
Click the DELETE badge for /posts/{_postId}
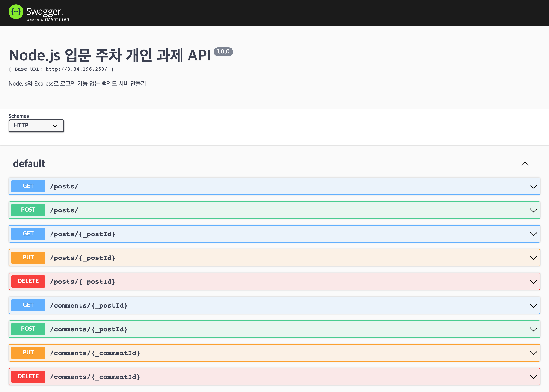[x=28, y=281]
